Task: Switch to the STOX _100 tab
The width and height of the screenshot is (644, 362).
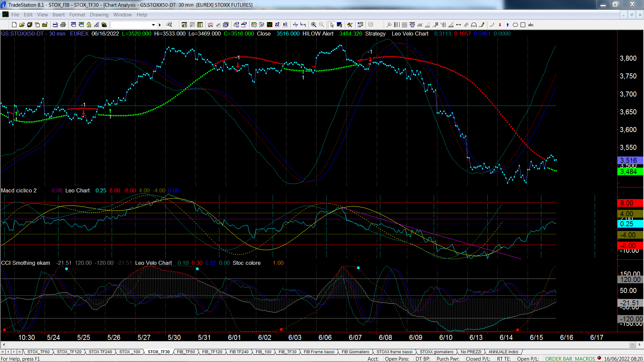Action: coord(130,352)
